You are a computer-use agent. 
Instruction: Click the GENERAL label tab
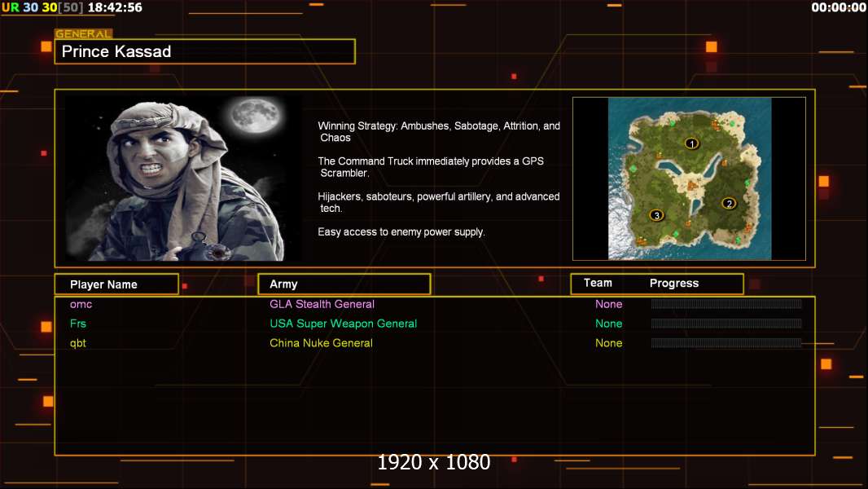(x=83, y=34)
